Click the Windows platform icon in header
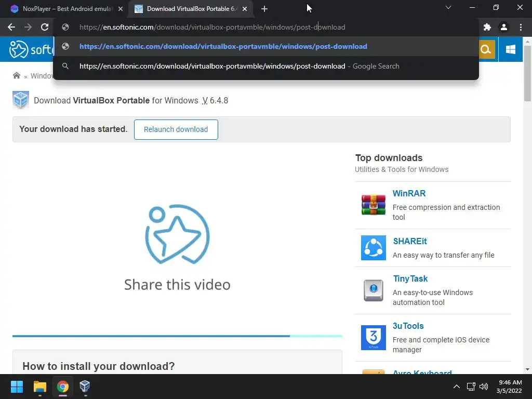Screen dimensions: 532x399 point(510,49)
